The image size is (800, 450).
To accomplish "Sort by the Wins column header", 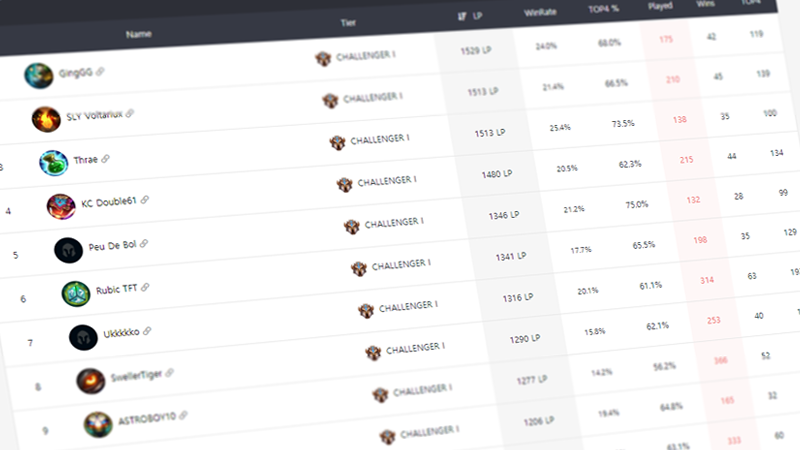I will [706, 3].
